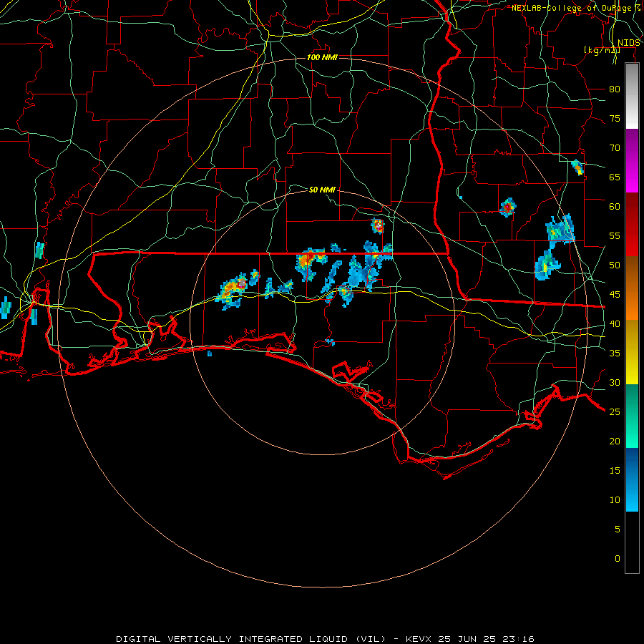The image size is (644, 644).
Task: Pick the yellow segment of the color bar
Action: pyautogui.click(x=632, y=352)
